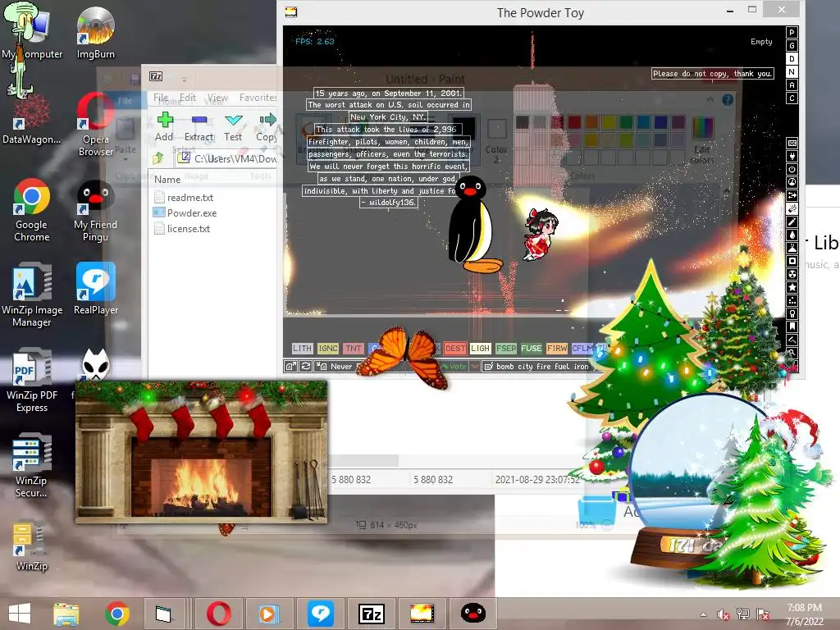Switch to the Pingu taskbar button
This screenshot has height=630, width=840.
(x=473, y=614)
